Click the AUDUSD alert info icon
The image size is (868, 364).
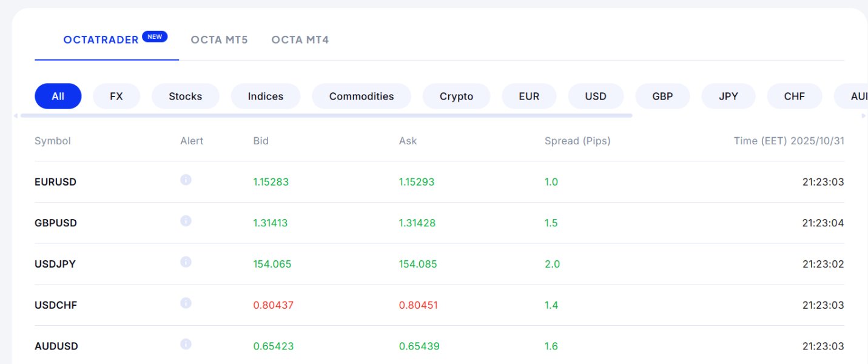[x=186, y=344]
